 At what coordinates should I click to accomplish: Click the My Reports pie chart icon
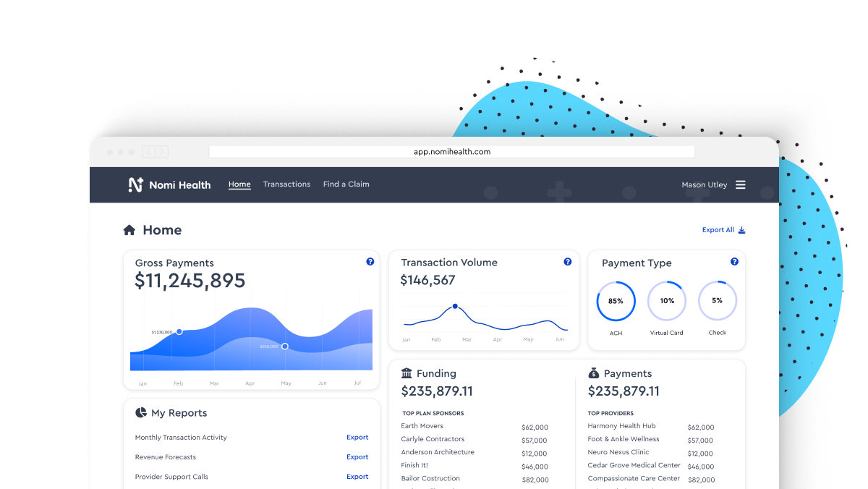coord(141,412)
